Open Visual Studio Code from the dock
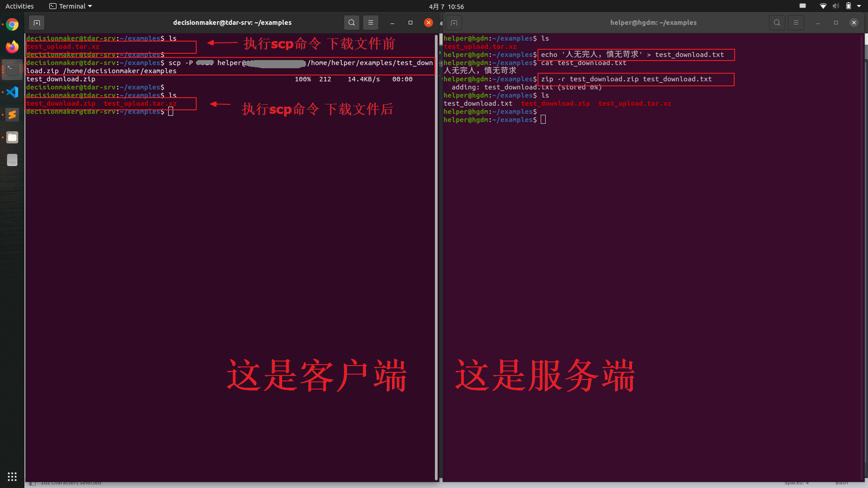 [12, 92]
